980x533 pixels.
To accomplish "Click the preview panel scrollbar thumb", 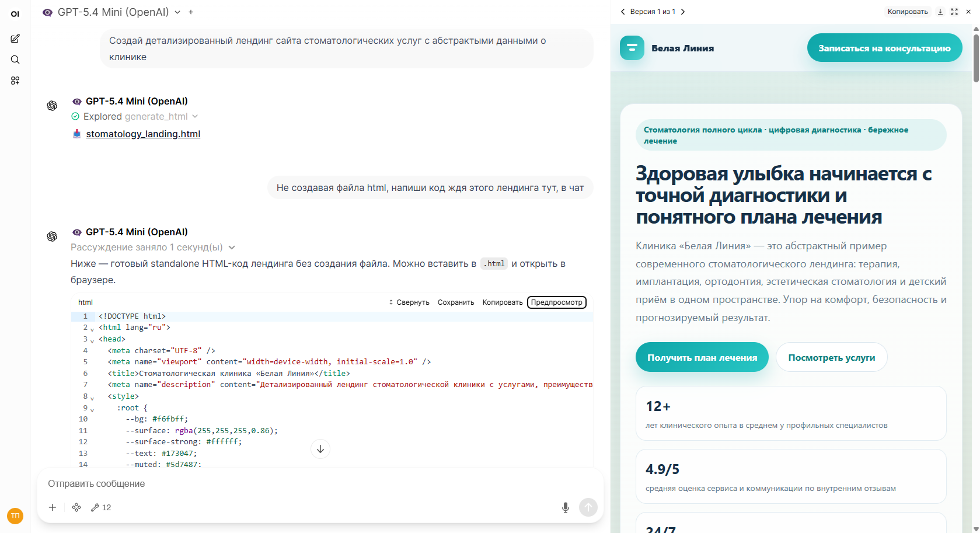I will 976,58.
